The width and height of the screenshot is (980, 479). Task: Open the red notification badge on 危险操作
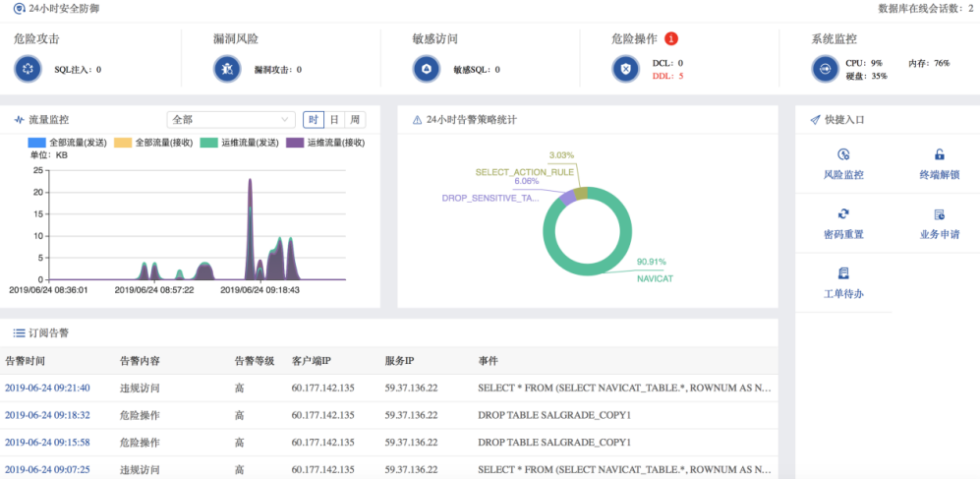pos(671,38)
